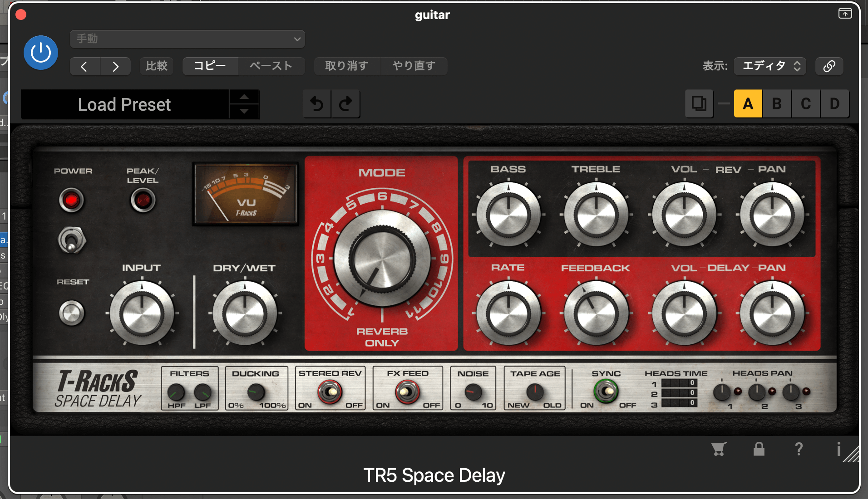Open the エディタ display mode dropdown
868x499 pixels.
(x=769, y=66)
